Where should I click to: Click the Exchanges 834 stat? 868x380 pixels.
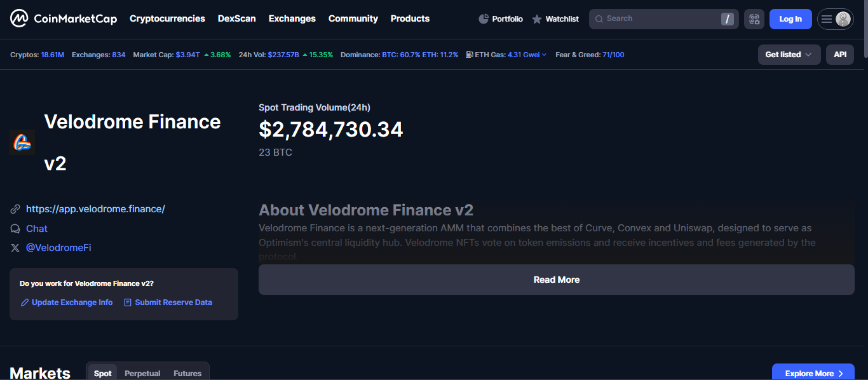[98, 55]
